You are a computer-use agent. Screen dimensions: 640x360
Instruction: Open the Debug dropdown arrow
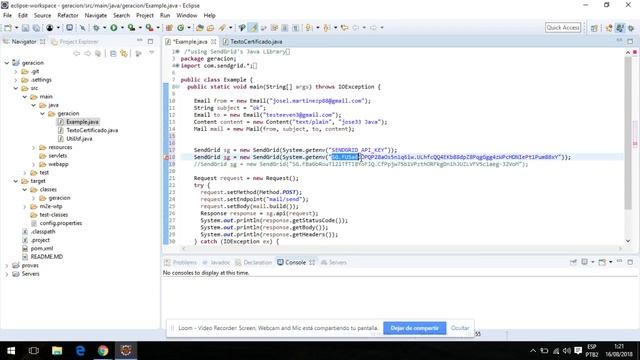pyautogui.click(x=104, y=28)
